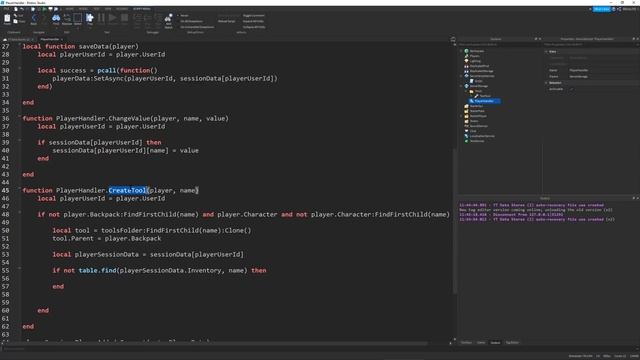
Task: Switch to the TEST ribbon tab
Action: tap(96, 9)
